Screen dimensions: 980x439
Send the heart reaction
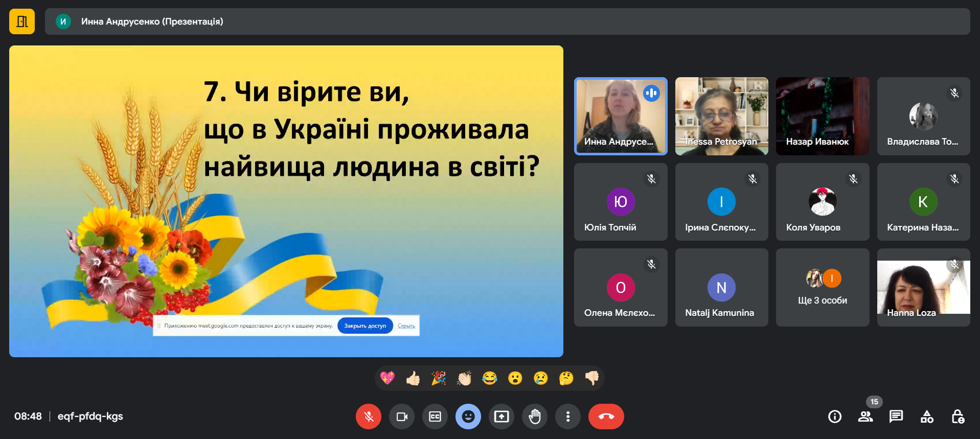[388, 378]
